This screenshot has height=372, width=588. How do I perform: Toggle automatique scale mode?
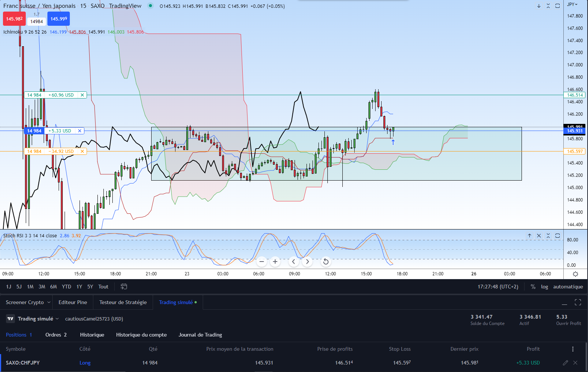(x=568, y=287)
